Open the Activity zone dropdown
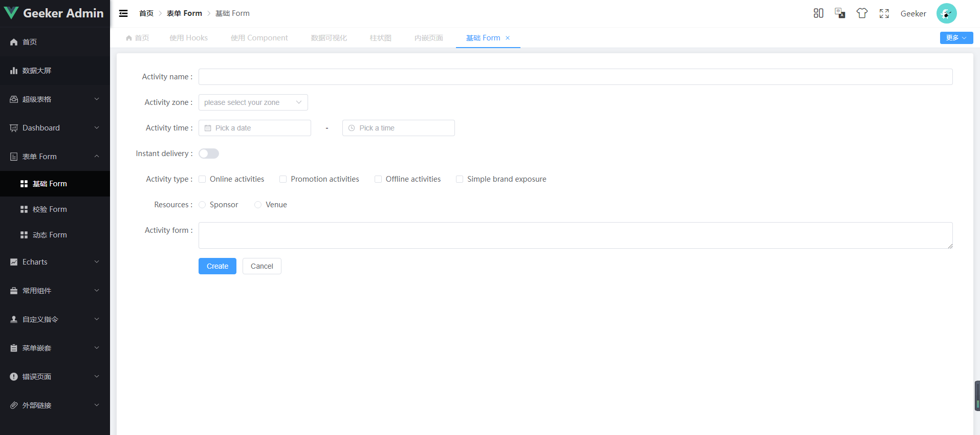 [253, 102]
